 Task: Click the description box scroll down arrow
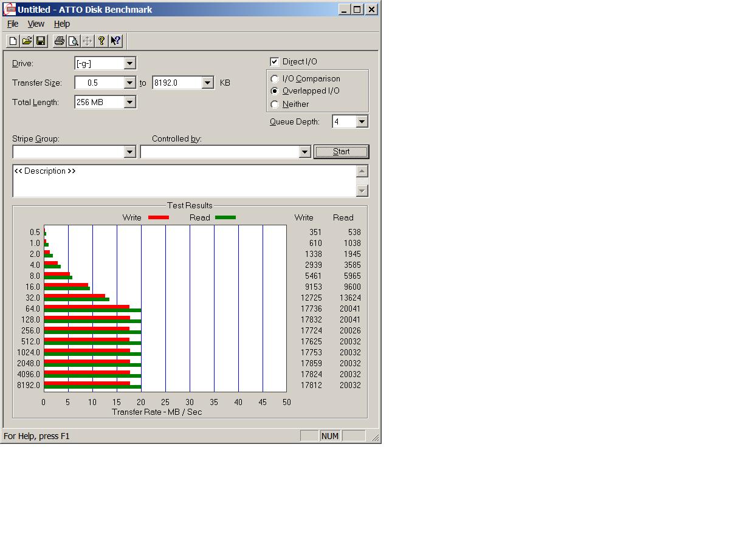pyautogui.click(x=362, y=191)
